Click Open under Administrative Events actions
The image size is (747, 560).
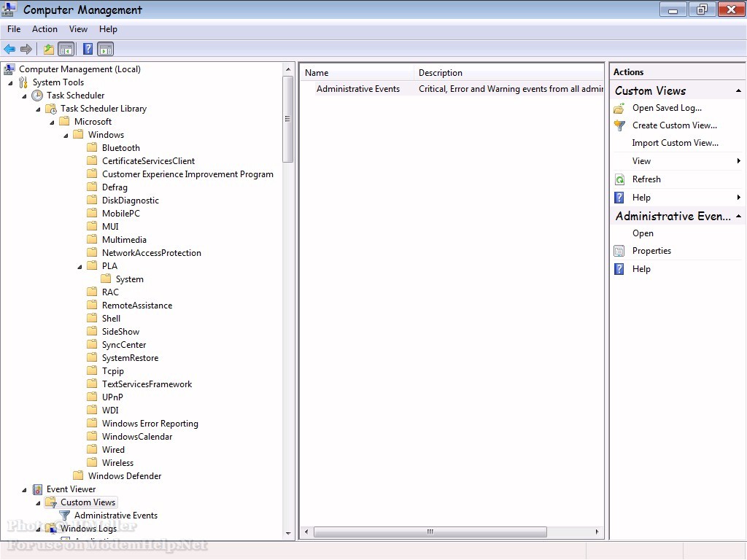643,233
